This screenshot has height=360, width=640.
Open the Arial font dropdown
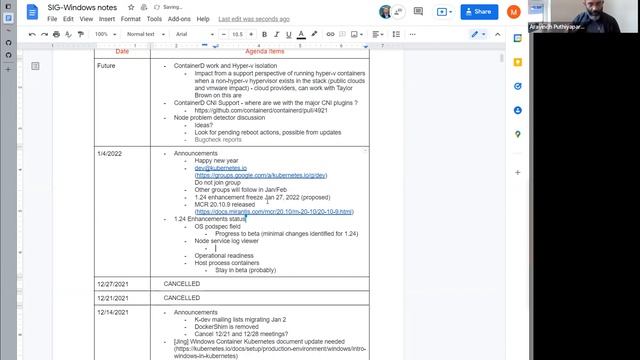(x=195, y=34)
